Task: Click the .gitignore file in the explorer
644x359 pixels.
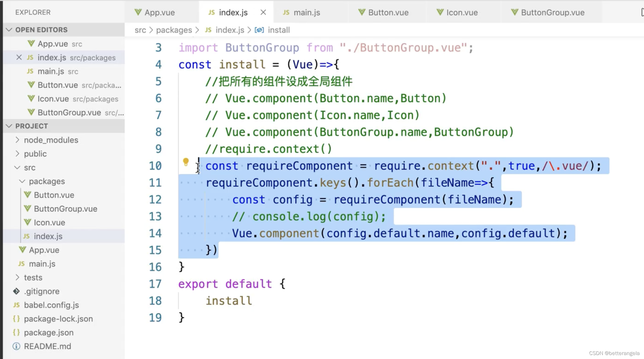Action: click(42, 291)
